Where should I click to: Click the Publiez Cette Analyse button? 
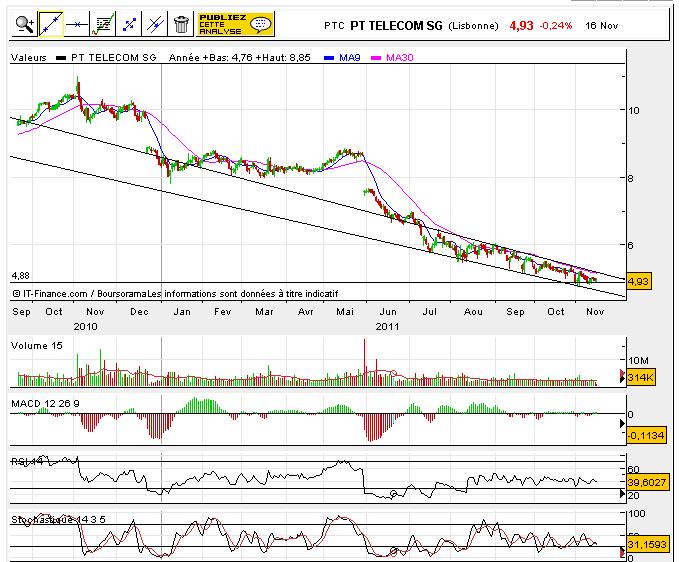click(x=235, y=24)
